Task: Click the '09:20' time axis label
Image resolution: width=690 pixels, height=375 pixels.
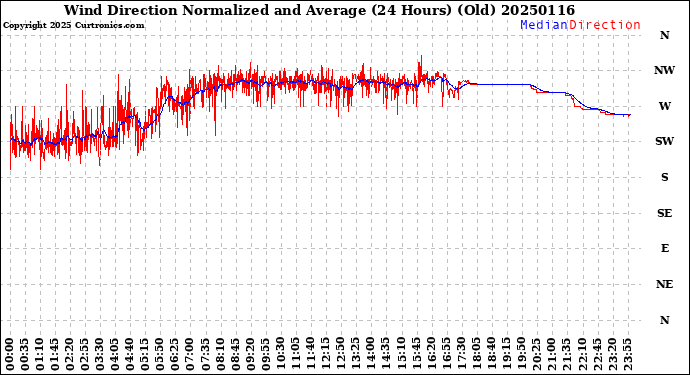Action: tap(250, 354)
